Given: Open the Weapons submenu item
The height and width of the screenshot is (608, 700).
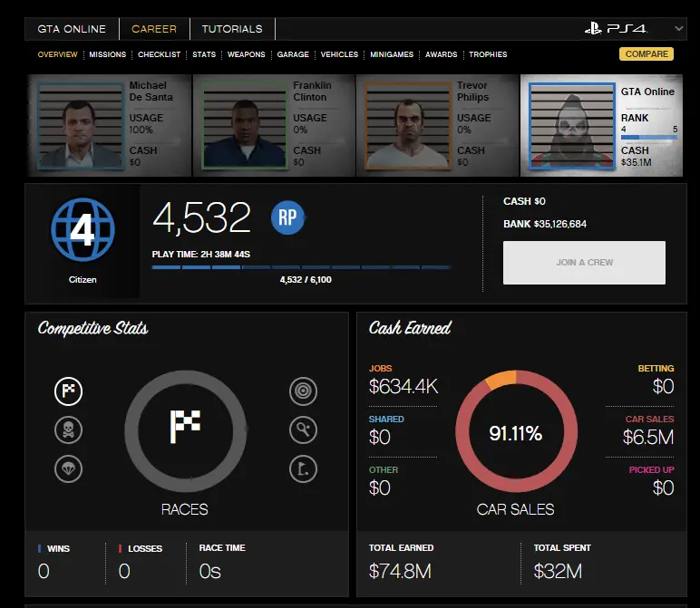Looking at the screenshot, I should tap(247, 54).
